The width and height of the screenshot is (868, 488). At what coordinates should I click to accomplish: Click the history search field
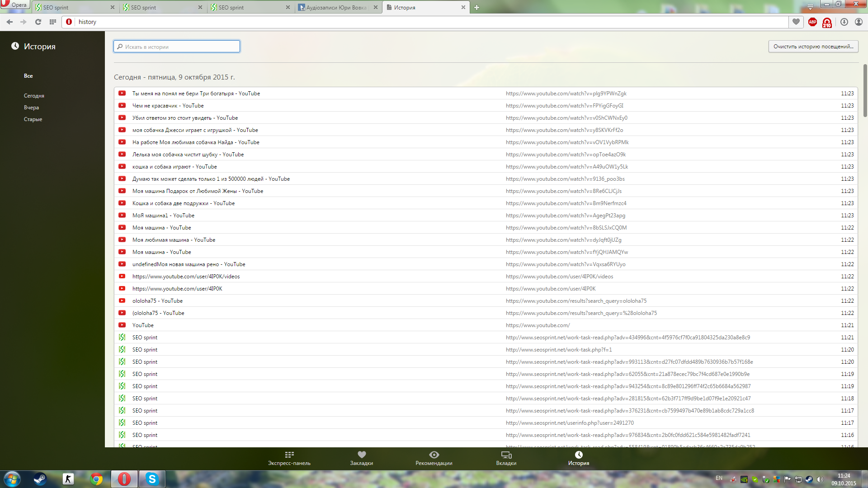click(x=177, y=47)
